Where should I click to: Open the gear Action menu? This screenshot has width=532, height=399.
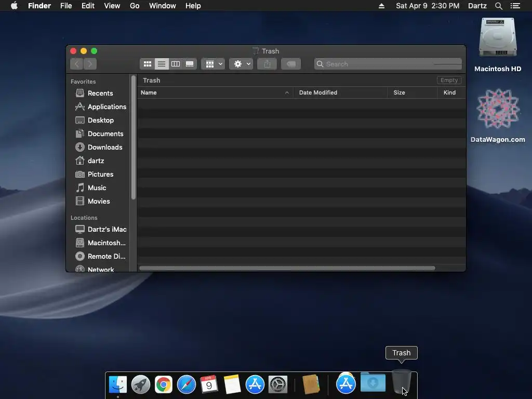point(241,64)
